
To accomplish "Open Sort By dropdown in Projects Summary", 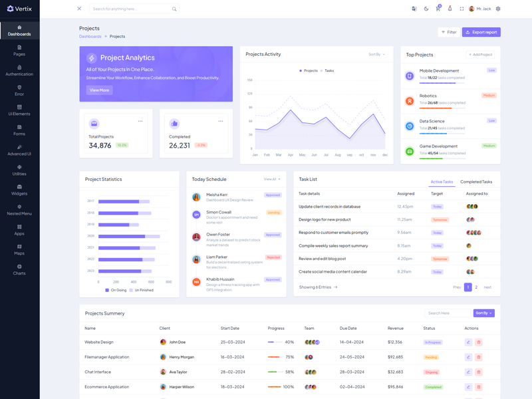I will tap(483, 313).
